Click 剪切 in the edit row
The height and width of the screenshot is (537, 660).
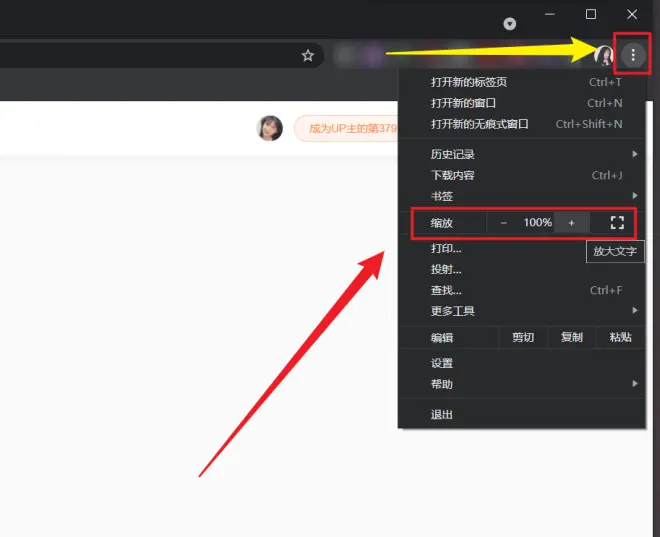[x=523, y=337]
